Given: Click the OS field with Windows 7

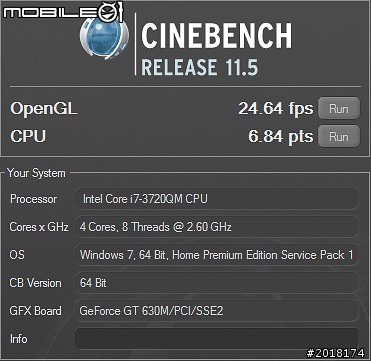Looking at the screenshot, I should click(217, 255).
